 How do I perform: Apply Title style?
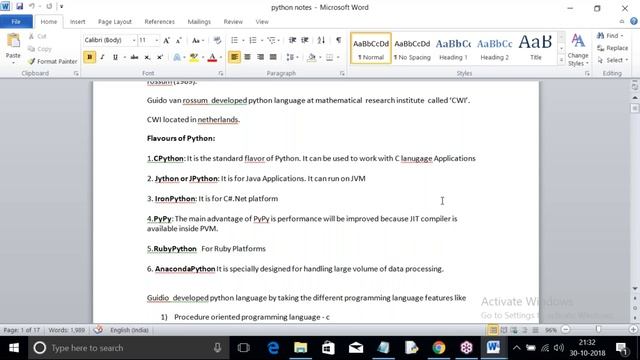coord(536,48)
